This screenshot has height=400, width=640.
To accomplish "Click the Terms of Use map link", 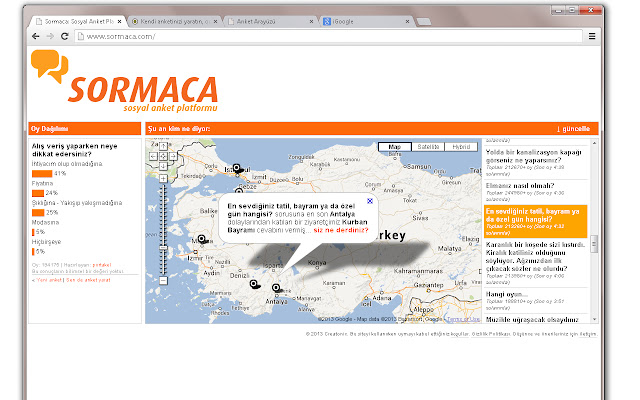I will click(464, 319).
